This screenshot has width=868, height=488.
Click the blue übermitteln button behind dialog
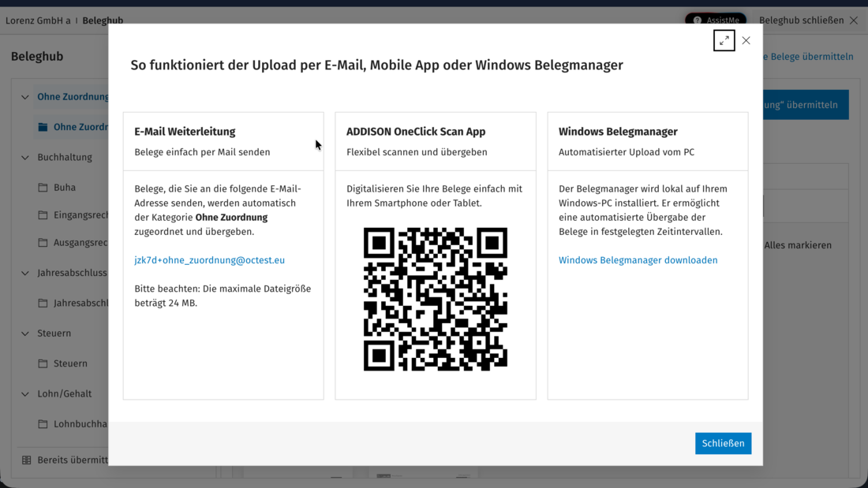pyautogui.click(x=806, y=105)
